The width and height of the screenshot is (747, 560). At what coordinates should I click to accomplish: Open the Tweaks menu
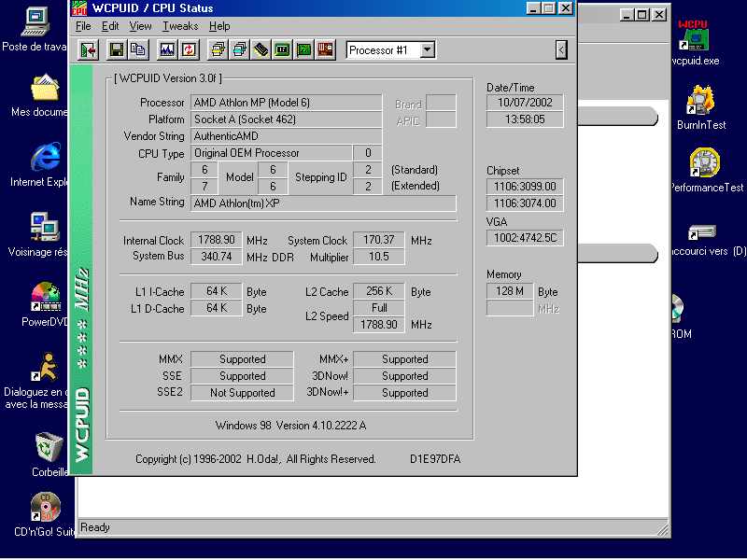pos(180,26)
